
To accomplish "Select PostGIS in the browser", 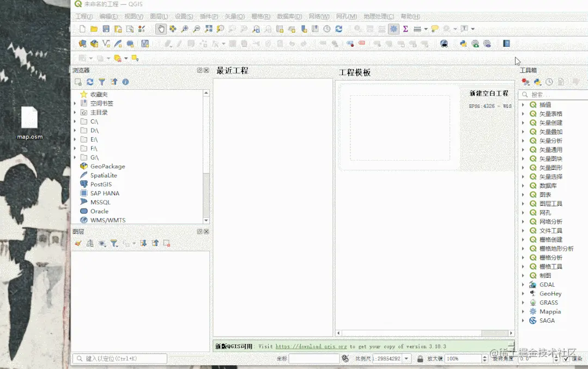I will [101, 184].
